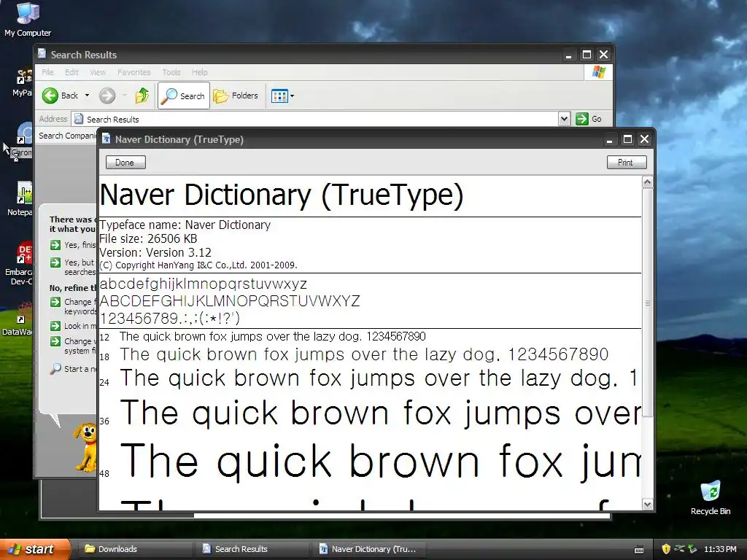Open the My Computer desktop icon
Image resolution: width=747 pixels, height=560 pixels.
[x=28, y=19]
